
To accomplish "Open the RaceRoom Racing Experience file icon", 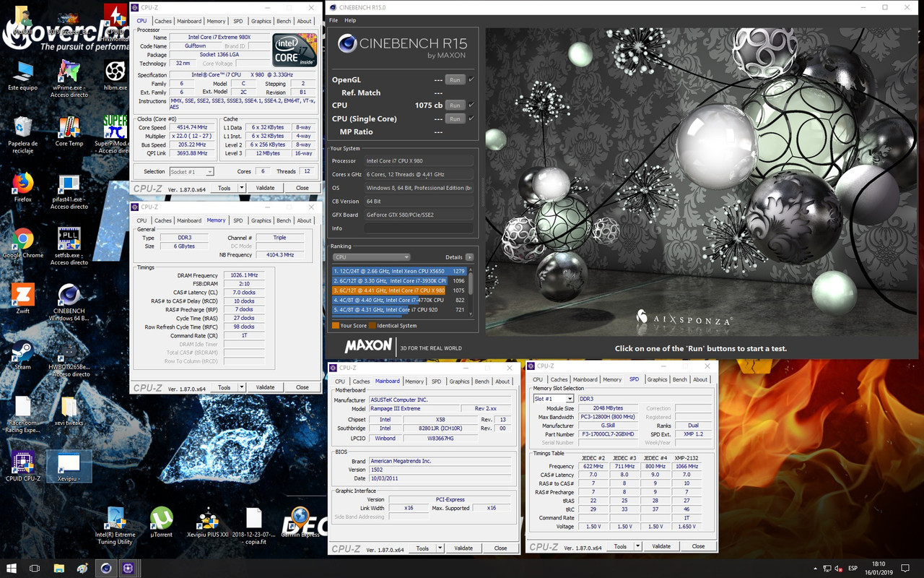I will 22,415.
